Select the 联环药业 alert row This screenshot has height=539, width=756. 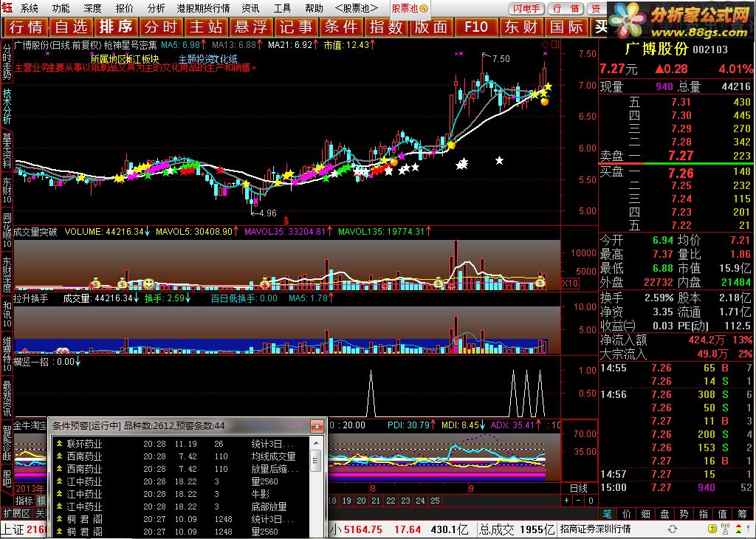(181, 444)
